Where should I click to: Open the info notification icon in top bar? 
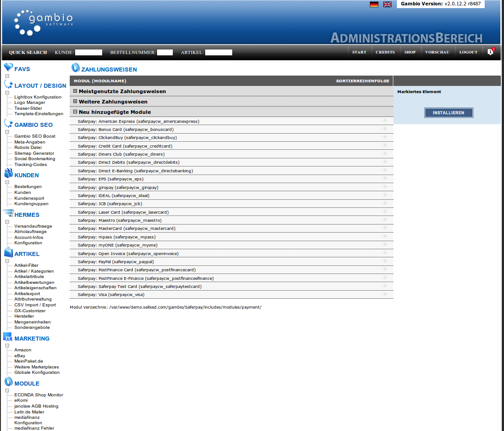pos(490,52)
